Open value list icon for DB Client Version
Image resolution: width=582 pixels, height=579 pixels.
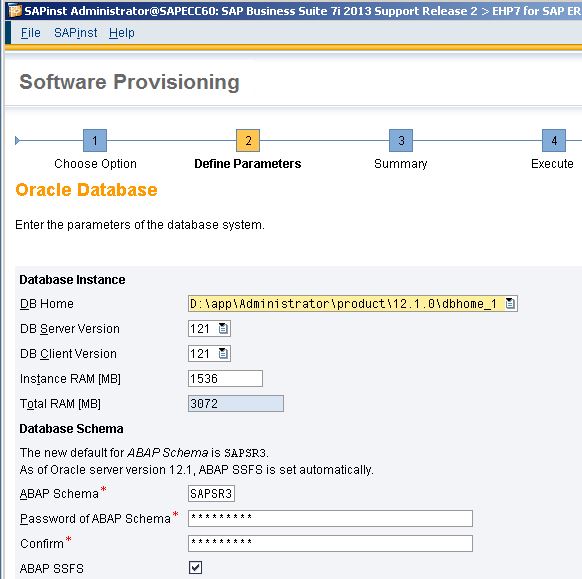click(223, 353)
